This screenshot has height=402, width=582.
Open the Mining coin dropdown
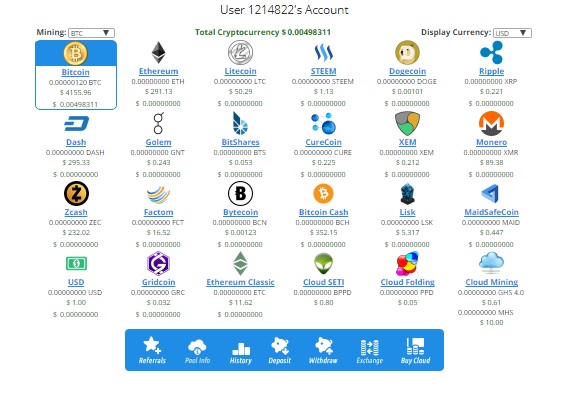click(91, 33)
